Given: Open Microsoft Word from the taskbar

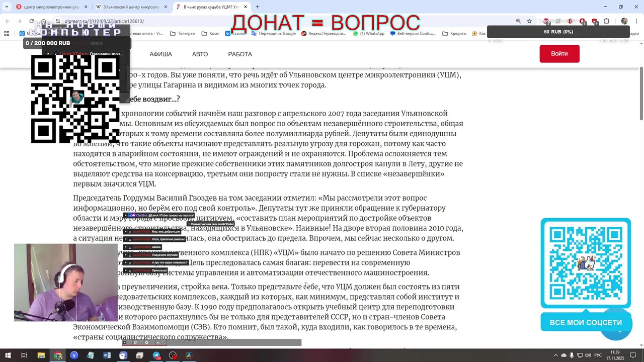Looking at the screenshot, I should 107,355.
